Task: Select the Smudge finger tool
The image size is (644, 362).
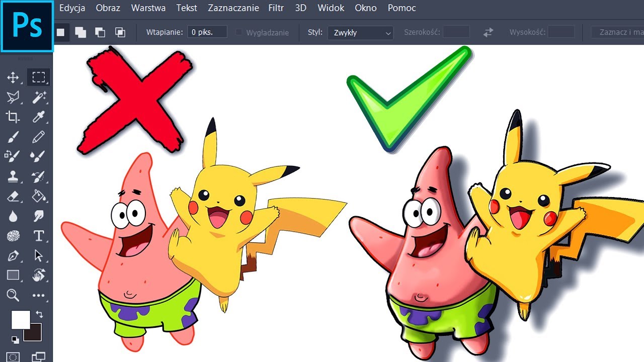Action: (x=39, y=216)
